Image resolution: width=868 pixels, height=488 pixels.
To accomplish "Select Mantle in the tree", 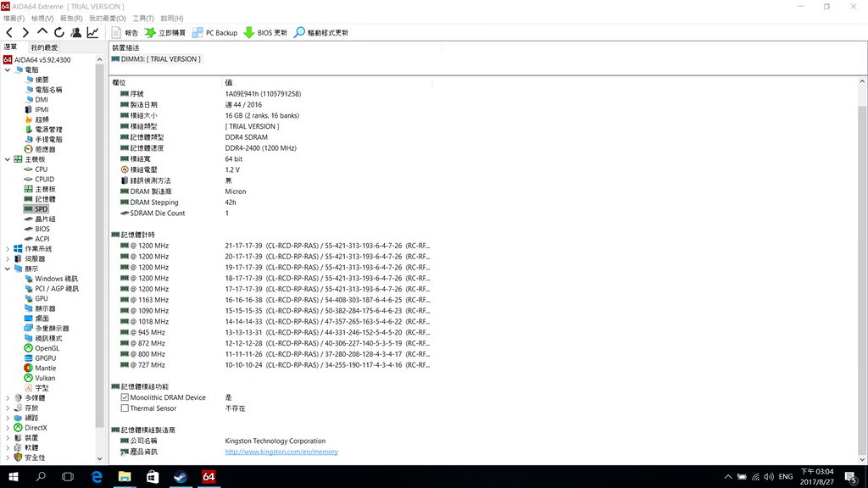I will point(46,369).
